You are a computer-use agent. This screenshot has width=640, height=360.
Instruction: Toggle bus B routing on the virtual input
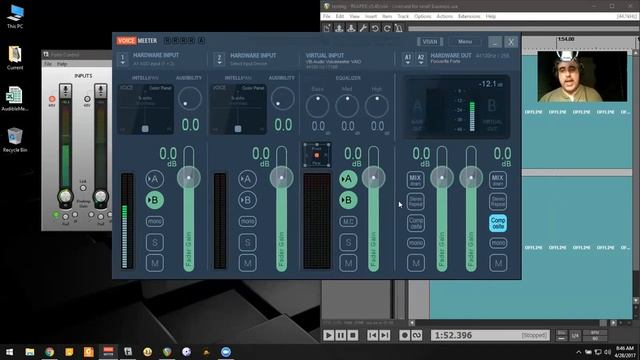pos(348,200)
